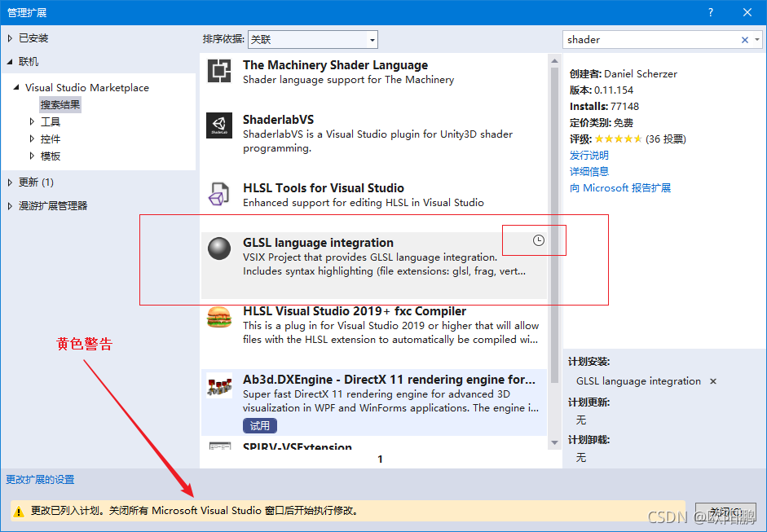
Task: Click the results list scrollbar thumb
Action: (554, 225)
